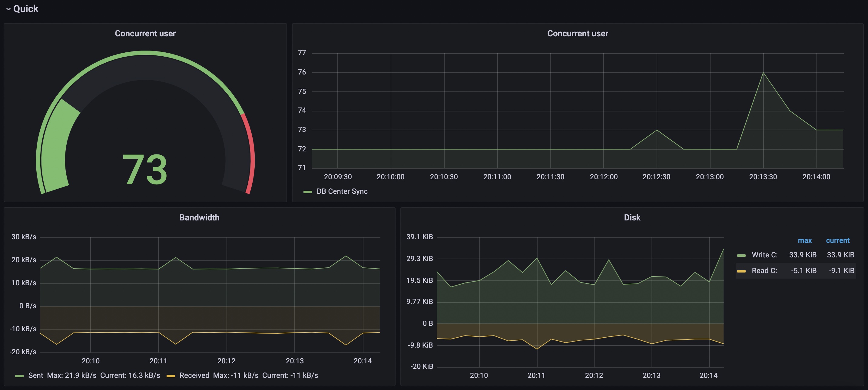
Task: Click the 20:13:30 peak on the Concurrent user graph
Action: click(x=763, y=72)
